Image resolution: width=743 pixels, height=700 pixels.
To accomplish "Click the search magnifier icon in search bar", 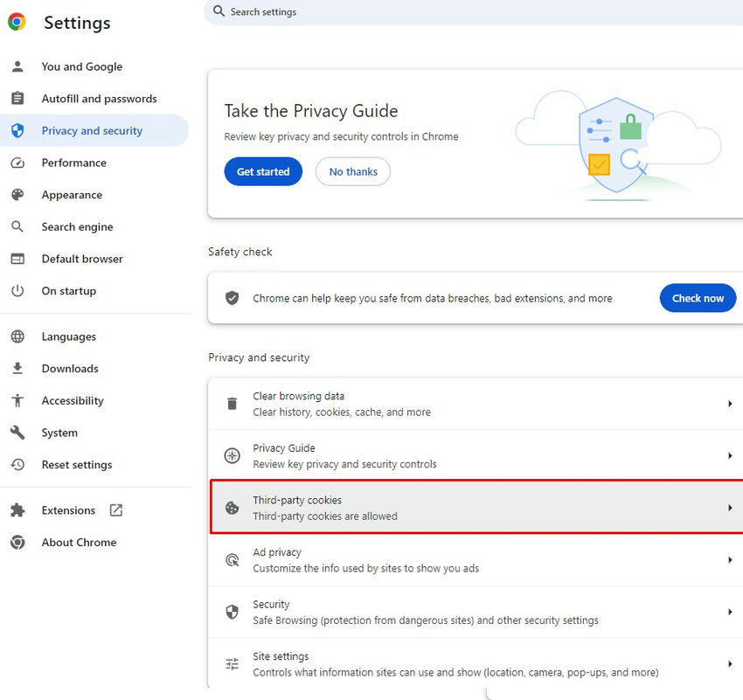I will (x=219, y=11).
